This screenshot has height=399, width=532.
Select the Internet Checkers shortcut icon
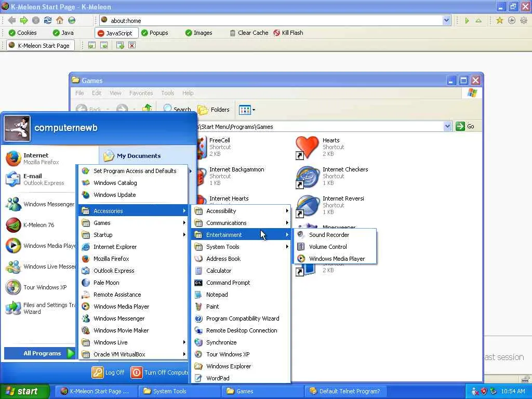pyautogui.click(x=307, y=177)
